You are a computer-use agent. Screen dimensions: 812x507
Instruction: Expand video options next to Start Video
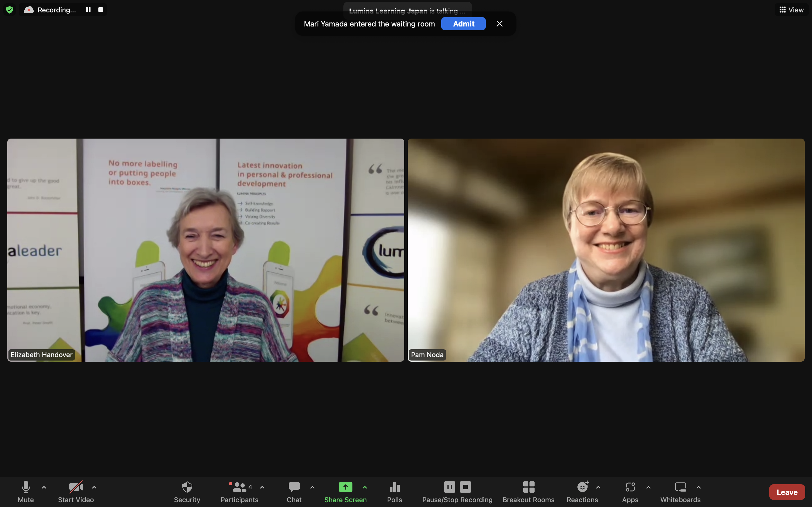94,487
